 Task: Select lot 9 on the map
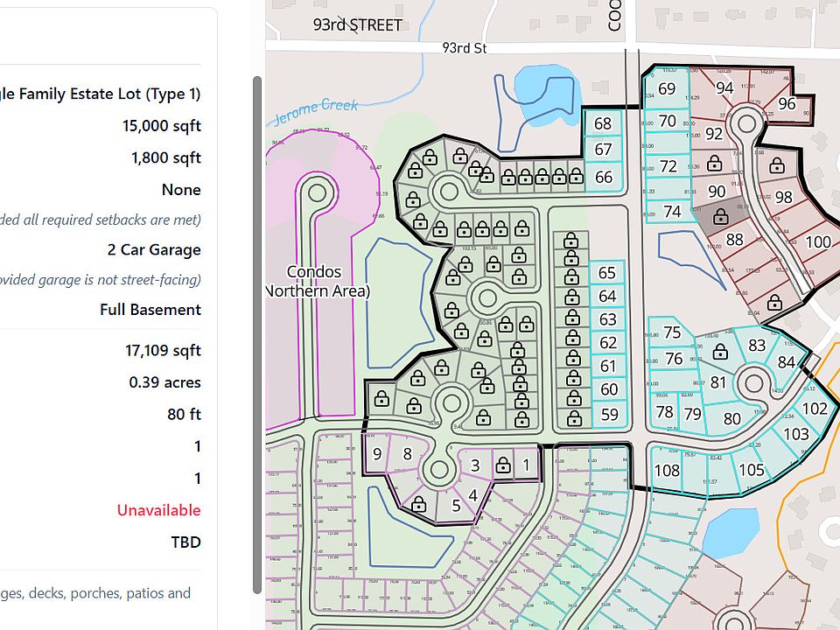(377, 454)
